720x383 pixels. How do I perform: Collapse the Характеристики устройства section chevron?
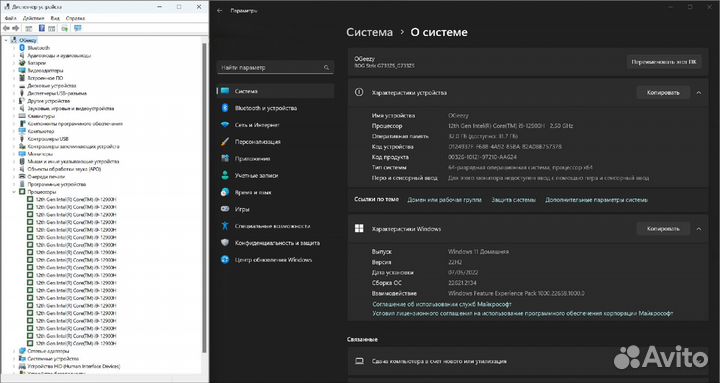(698, 93)
